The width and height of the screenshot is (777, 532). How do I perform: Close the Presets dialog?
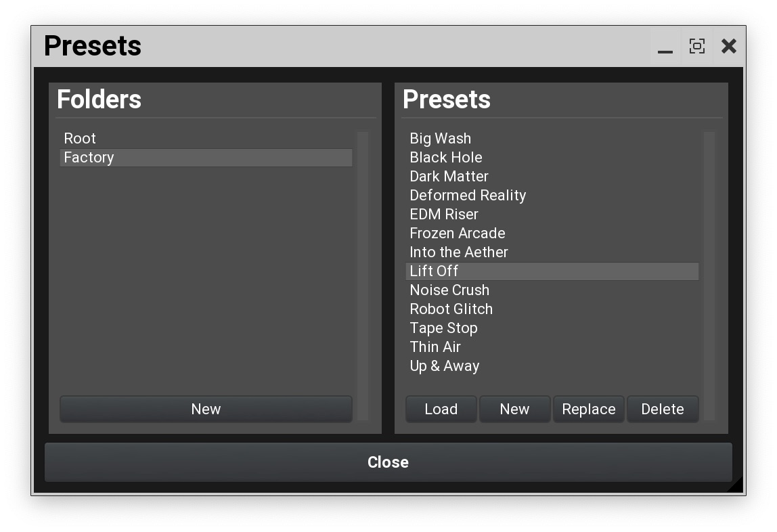click(388, 462)
